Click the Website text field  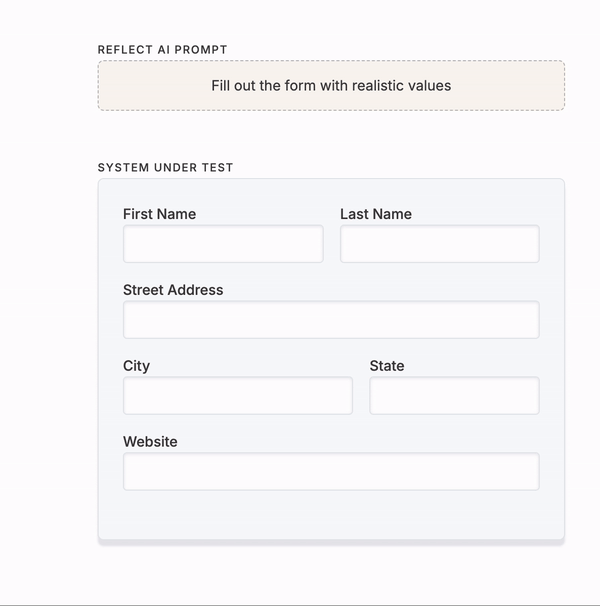pos(331,472)
